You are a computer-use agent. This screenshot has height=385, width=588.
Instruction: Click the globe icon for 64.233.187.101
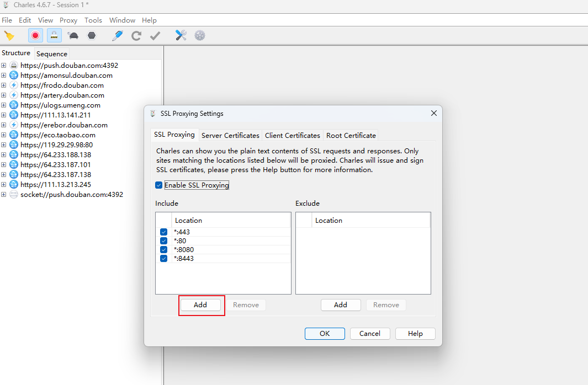pos(14,164)
